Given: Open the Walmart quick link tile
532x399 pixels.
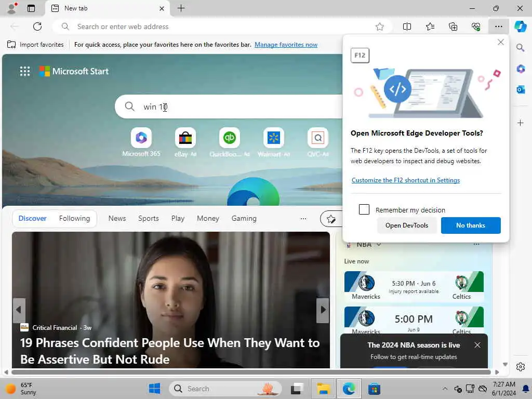Looking at the screenshot, I should [x=273, y=142].
